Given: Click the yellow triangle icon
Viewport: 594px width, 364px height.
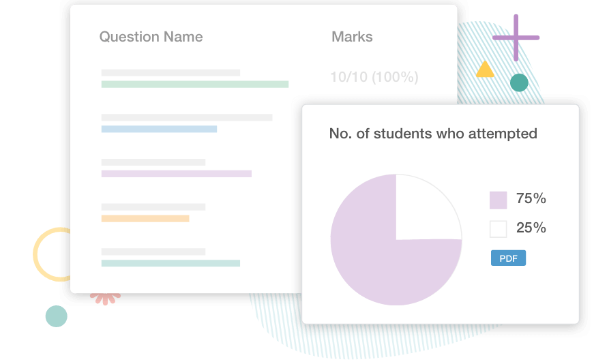Looking at the screenshot, I should [485, 70].
